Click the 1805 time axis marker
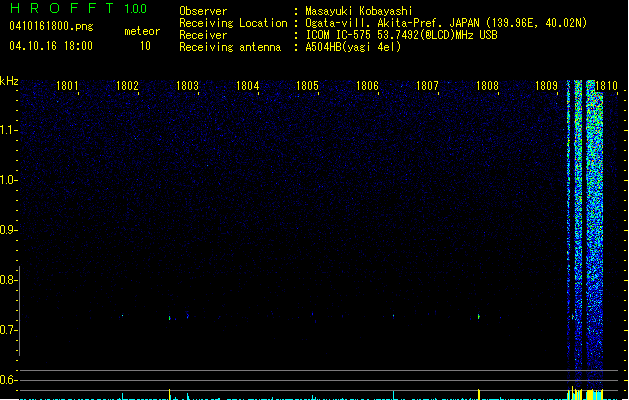This screenshot has height=400, width=629. coord(307,86)
